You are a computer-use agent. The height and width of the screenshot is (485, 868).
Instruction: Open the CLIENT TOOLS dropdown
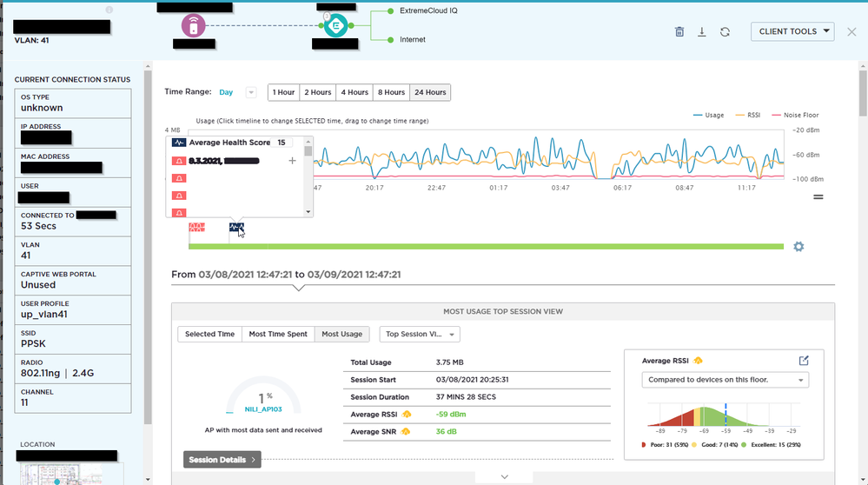tap(792, 31)
